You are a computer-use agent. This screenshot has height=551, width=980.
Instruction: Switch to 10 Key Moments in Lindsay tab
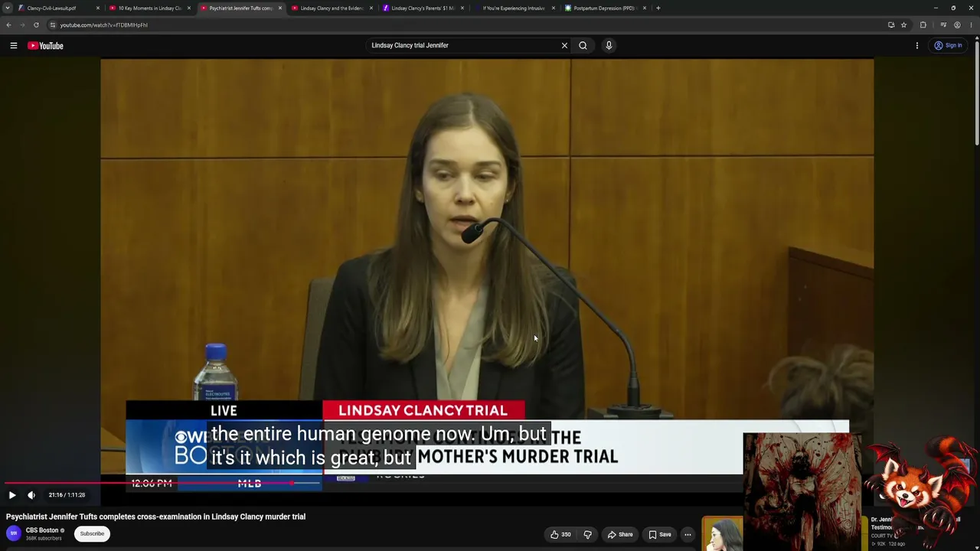coord(149,8)
